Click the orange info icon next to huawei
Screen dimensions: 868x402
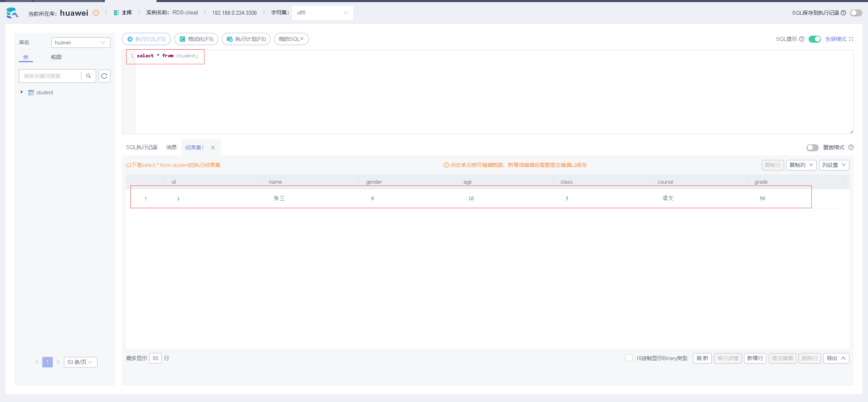[x=96, y=13]
